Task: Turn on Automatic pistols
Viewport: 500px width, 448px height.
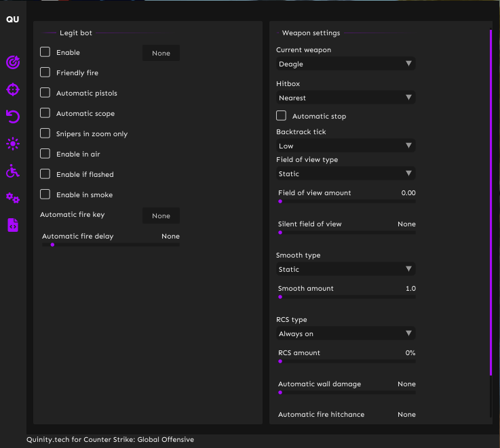Action: (x=45, y=93)
